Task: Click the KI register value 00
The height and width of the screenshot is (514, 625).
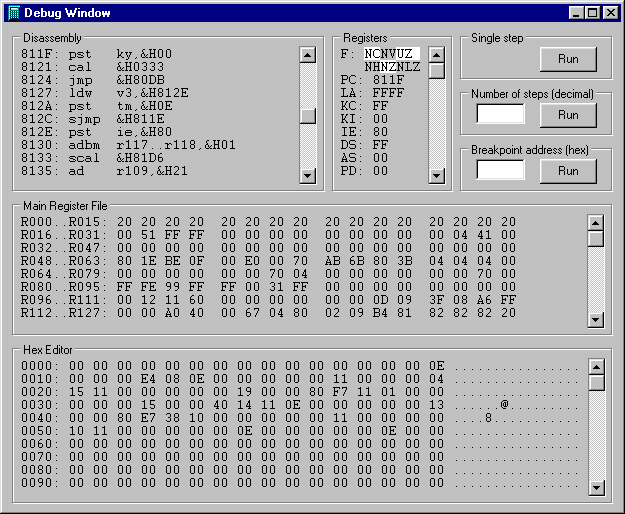Action: tap(380, 119)
